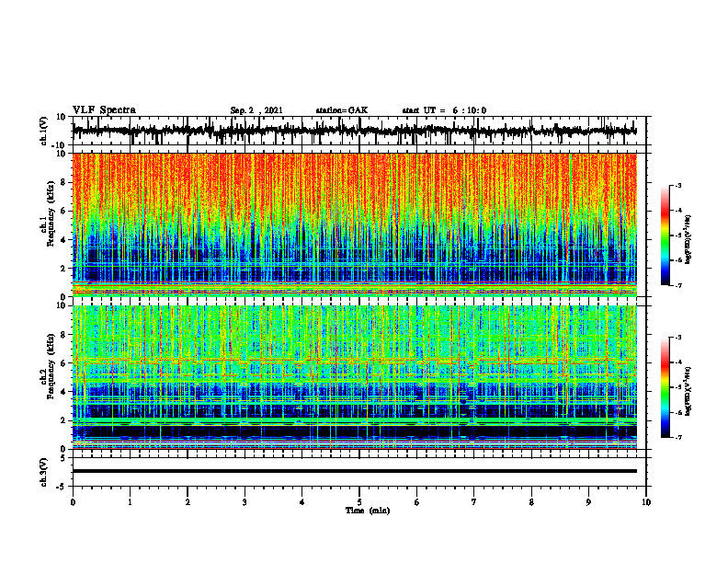Click the '8' kHz tick of ch.1 spectrogram
The image size is (728, 563).
[63, 182]
